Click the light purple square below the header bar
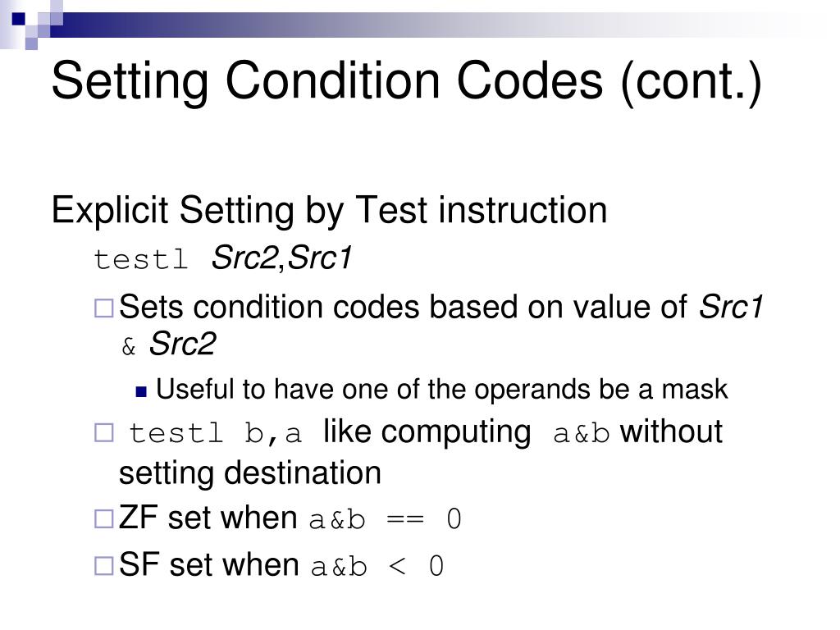The width and height of the screenshot is (840, 630). click(x=31, y=44)
